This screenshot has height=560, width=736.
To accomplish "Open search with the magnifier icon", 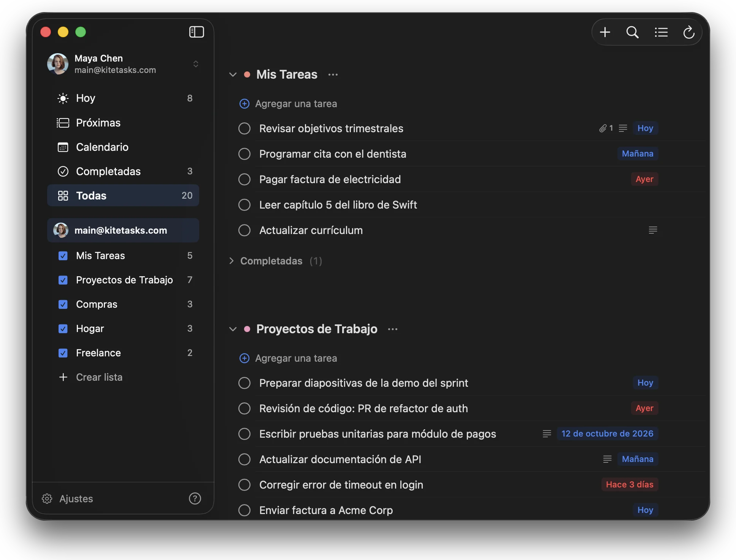I will click(633, 32).
